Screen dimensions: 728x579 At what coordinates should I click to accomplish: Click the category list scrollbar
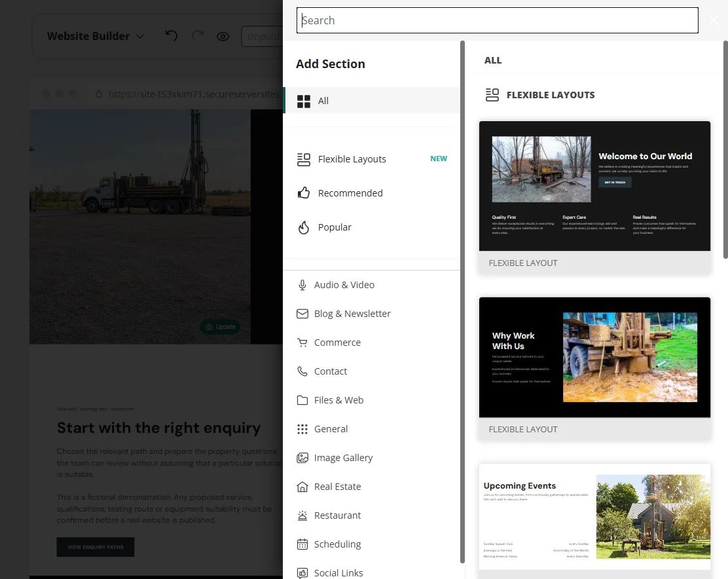tap(462, 302)
